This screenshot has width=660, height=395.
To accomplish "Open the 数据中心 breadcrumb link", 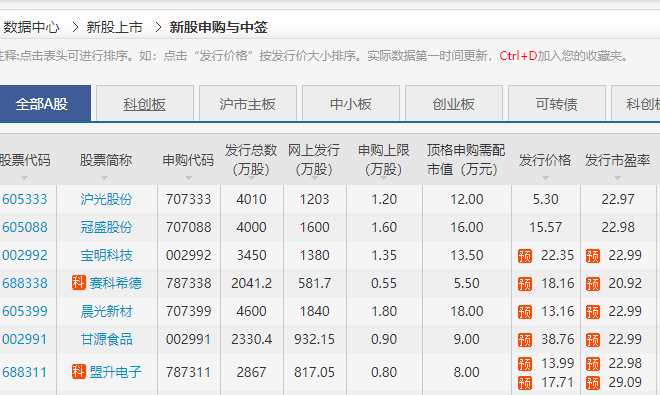I will [x=32, y=27].
